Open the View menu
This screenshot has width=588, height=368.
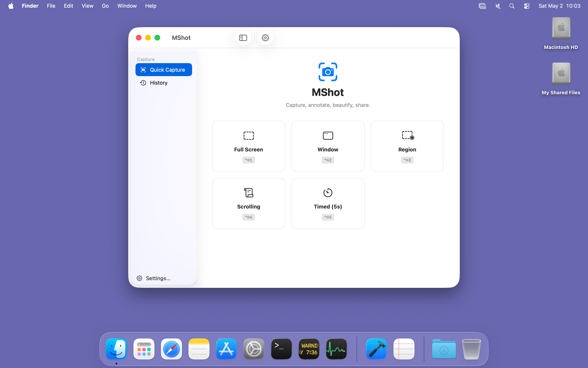tap(88, 6)
